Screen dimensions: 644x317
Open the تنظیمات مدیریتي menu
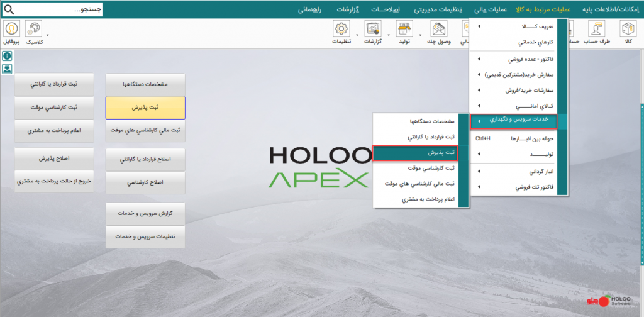tap(438, 9)
